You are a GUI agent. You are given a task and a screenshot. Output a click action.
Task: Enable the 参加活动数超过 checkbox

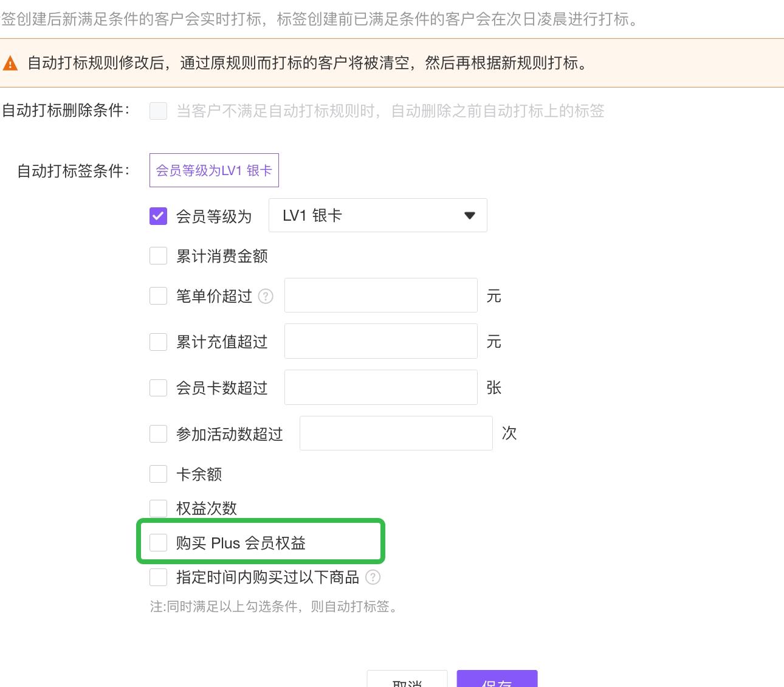click(158, 434)
